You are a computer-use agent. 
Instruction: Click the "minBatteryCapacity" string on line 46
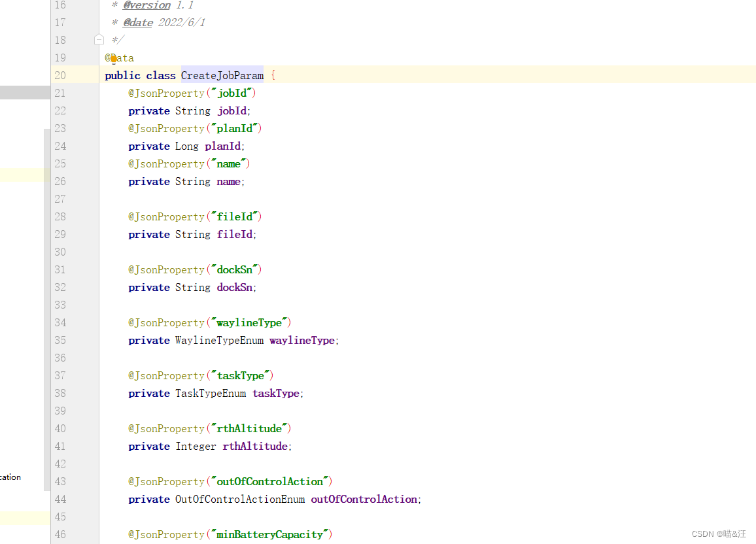pyautogui.click(x=270, y=534)
